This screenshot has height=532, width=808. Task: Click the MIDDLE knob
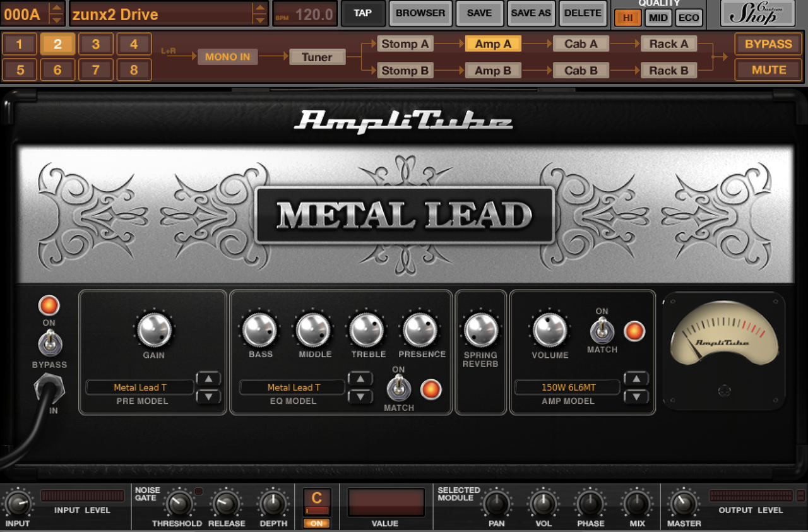[314, 330]
